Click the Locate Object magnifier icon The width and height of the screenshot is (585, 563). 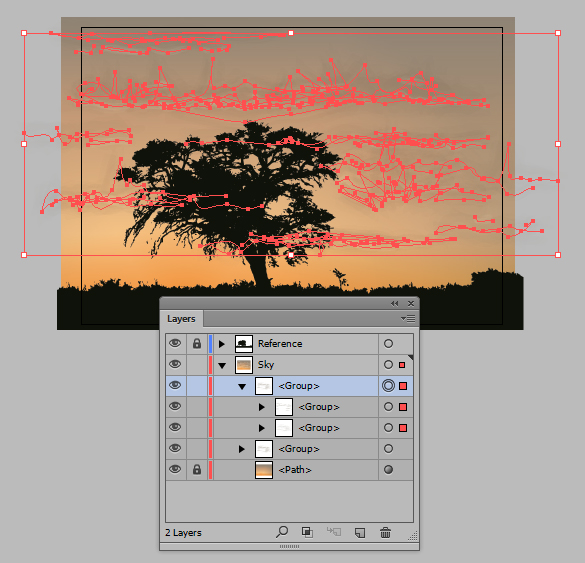[x=282, y=532]
